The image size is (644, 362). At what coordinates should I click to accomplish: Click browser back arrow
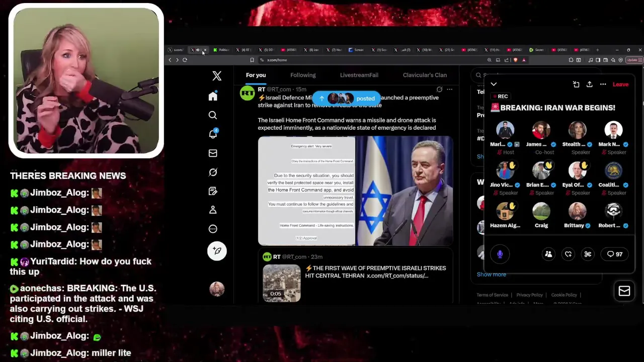coord(170,60)
